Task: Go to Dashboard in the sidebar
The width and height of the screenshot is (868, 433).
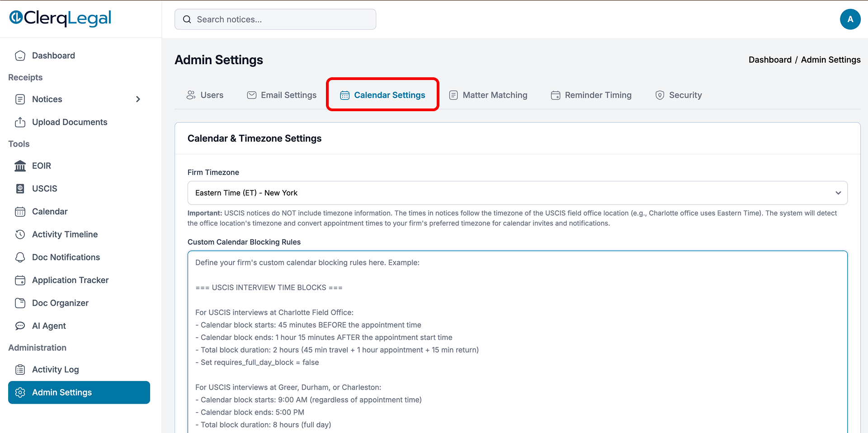Action: click(x=79, y=56)
